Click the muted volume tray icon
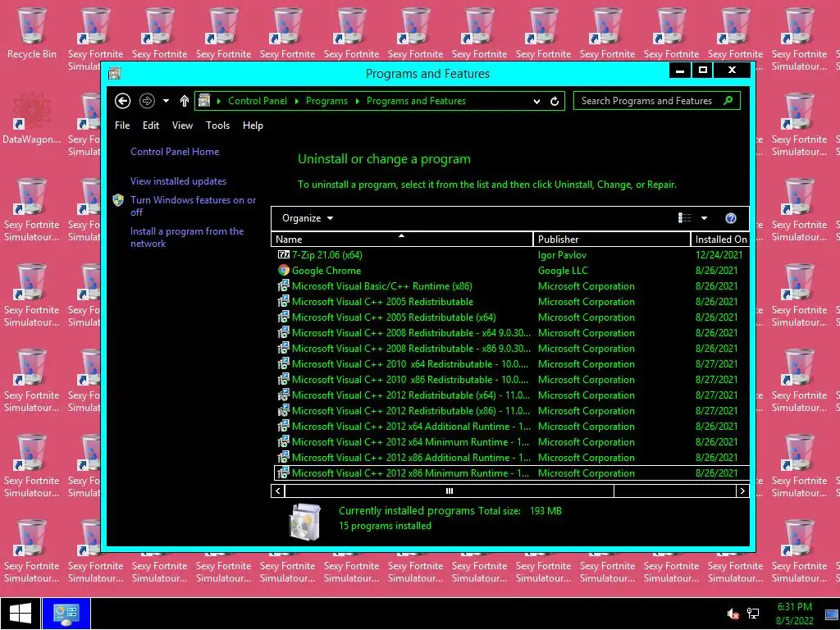Viewport: 840px width, 630px height. click(733, 614)
